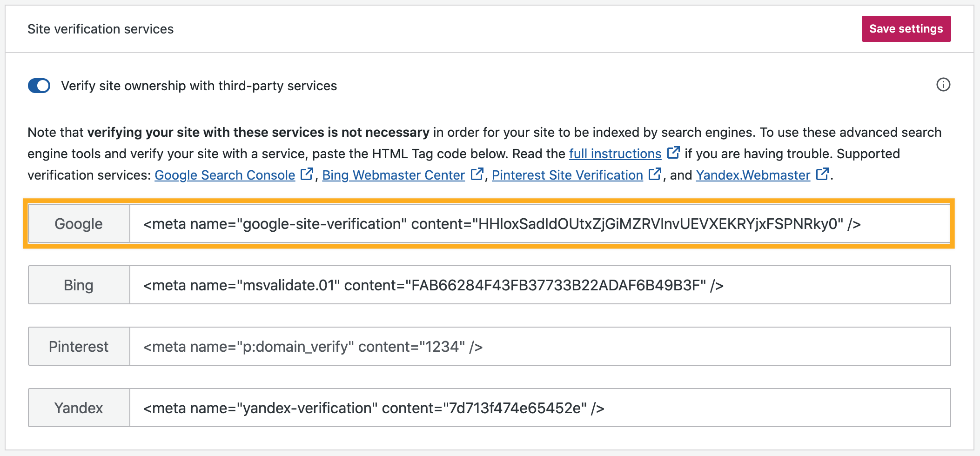The width and height of the screenshot is (980, 456).
Task: Open the Yandex.Webmaster link
Action: pyautogui.click(x=752, y=175)
